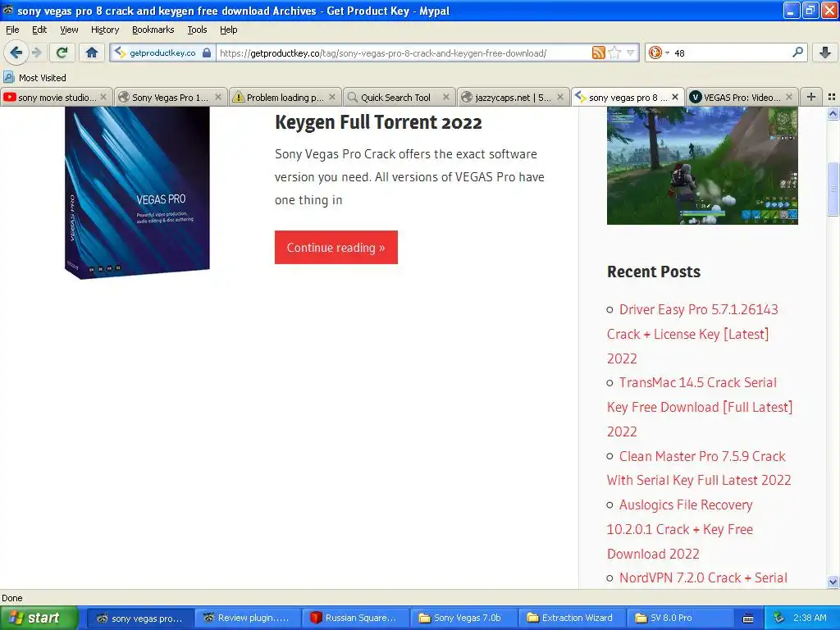The image size is (840, 630).
Task: Click the URL address field
Action: click(403, 52)
